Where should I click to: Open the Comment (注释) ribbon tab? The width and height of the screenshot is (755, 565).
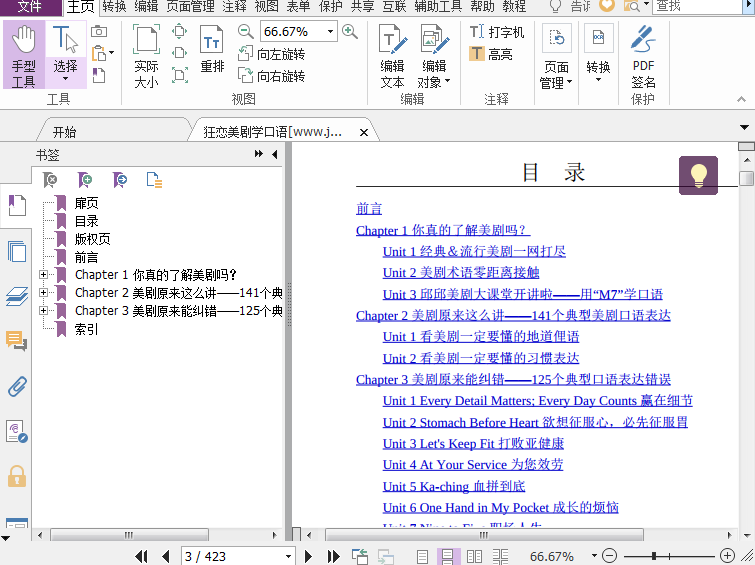[x=234, y=6]
